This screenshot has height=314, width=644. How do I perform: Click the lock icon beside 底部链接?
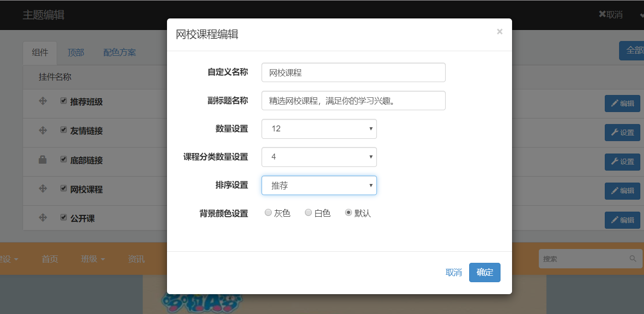pyautogui.click(x=43, y=160)
